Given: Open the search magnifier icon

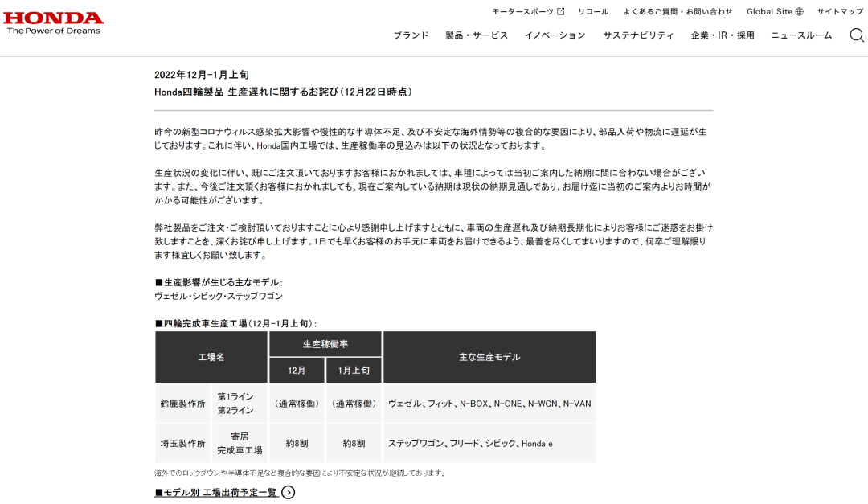Looking at the screenshot, I should [x=857, y=35].
